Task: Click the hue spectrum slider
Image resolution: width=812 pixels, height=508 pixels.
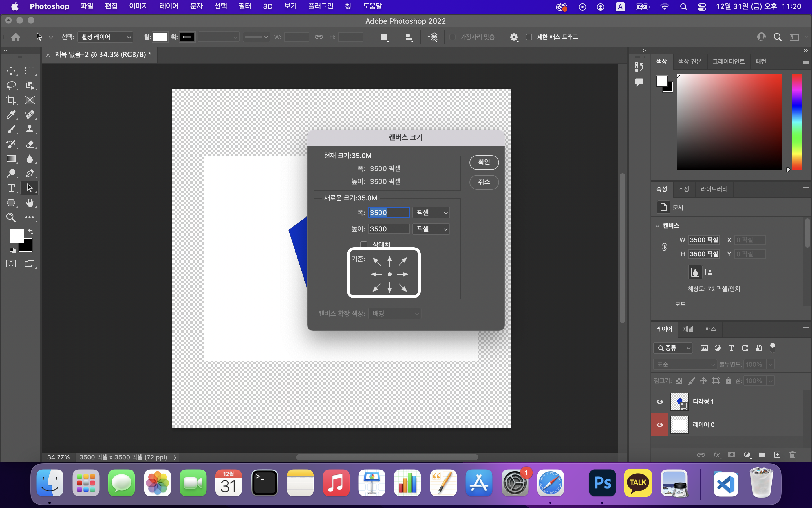Action: (x=797, y=122)
